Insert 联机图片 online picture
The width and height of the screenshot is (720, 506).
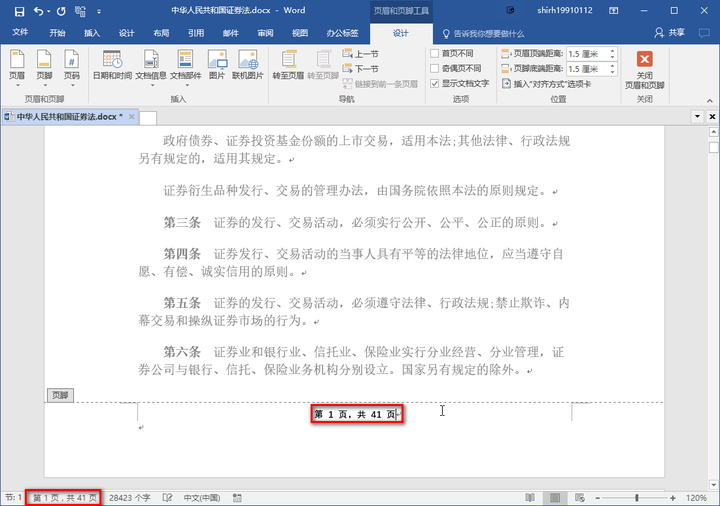point(248,65)
